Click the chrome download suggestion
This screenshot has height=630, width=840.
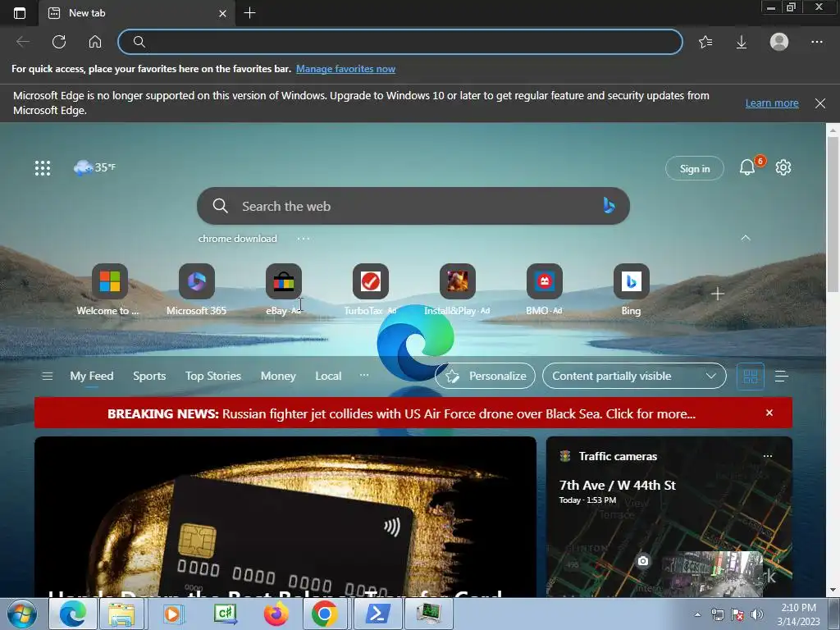click(238, 239)
